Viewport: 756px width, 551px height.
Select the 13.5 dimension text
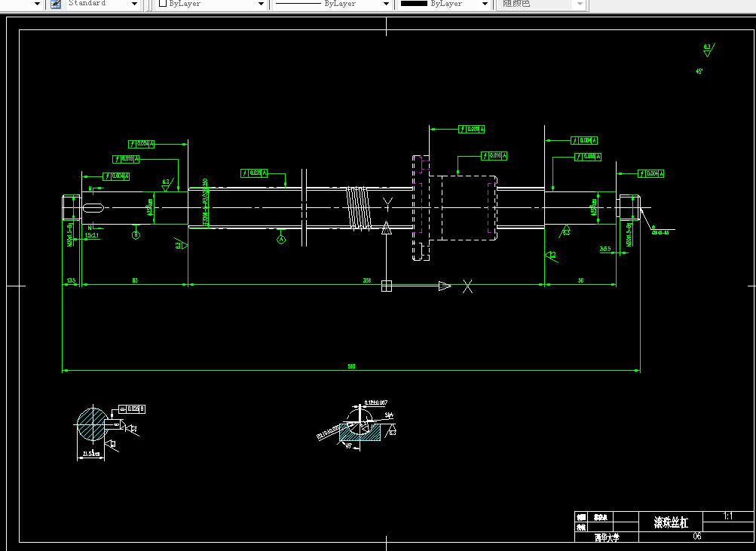pos(72,280)
